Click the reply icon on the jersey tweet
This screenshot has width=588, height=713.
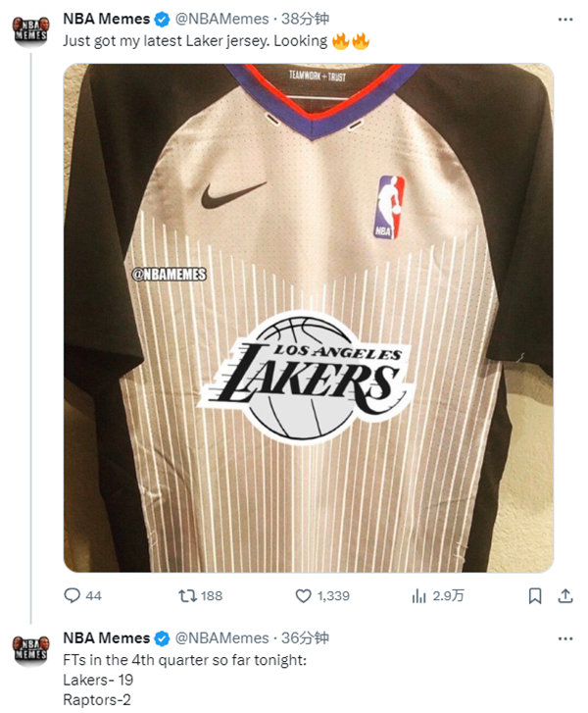click(72, 595)
